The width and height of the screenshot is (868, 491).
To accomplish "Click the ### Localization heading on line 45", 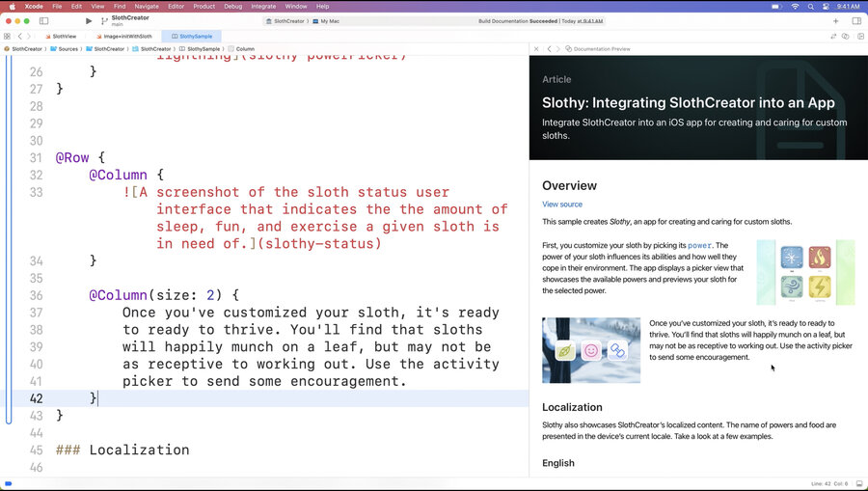I will pyautogui.click(x=122, y=450).
